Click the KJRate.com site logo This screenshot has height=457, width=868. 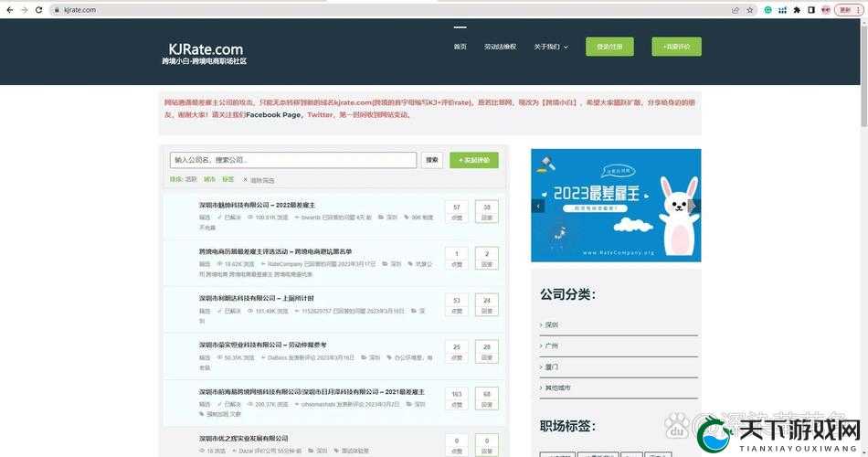click(x=205, y=54)
